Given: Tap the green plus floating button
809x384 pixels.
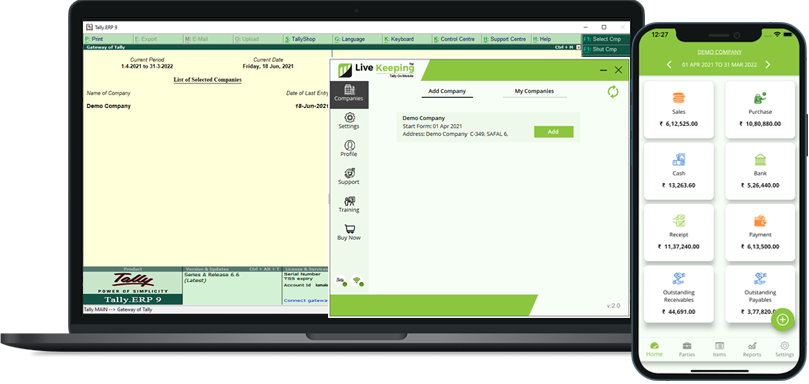Looking at the screenshot, I should pos(783,319).
